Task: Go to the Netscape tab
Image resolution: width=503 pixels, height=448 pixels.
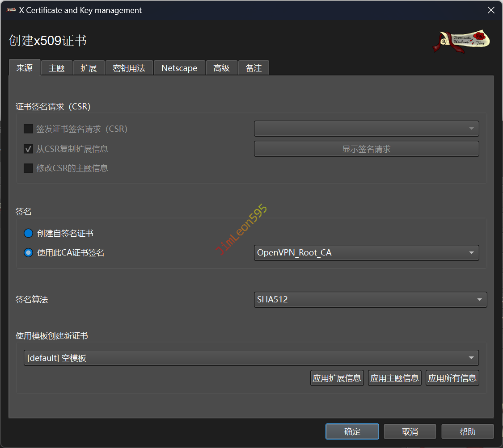Action: (x=179, y=68)
